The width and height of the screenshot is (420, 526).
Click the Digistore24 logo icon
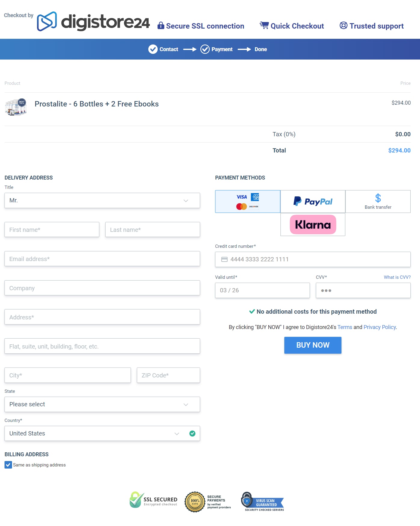tap(47, 21)
